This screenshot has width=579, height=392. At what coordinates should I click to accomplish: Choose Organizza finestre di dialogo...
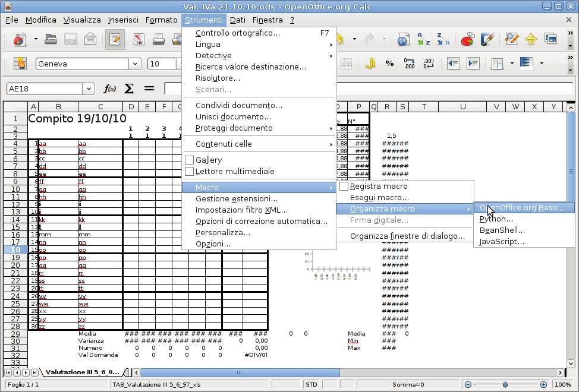coord(405,236)
